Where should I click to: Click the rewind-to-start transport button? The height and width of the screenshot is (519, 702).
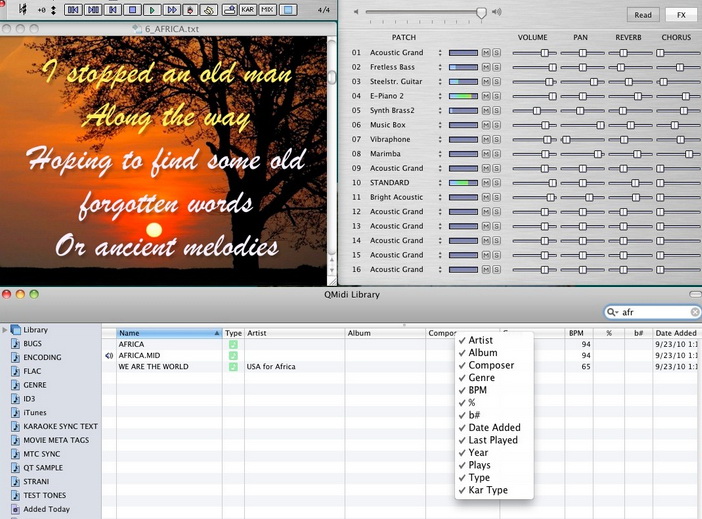click(x=113, y=9)
